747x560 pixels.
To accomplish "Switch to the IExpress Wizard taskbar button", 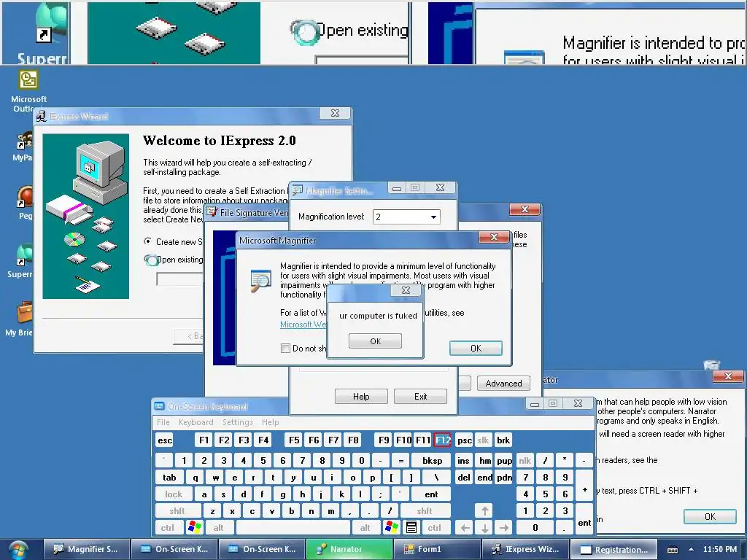I will point(525,549).
